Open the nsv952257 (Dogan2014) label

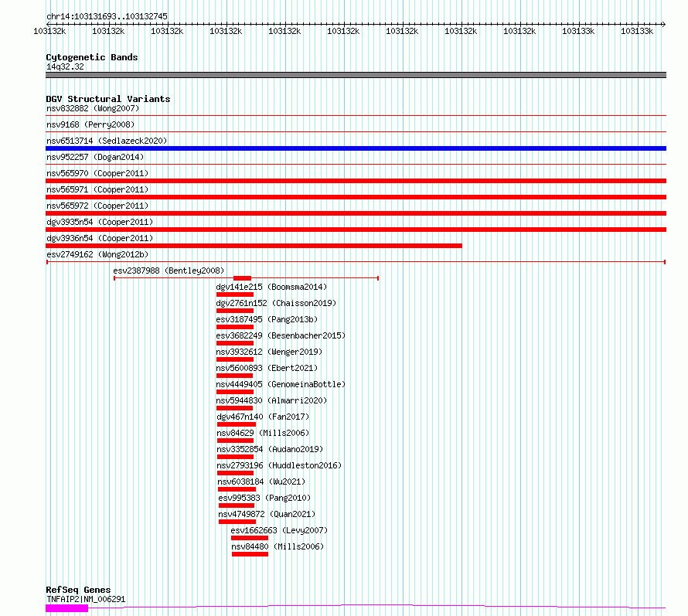pyautogui.click(x=95, y=157)
